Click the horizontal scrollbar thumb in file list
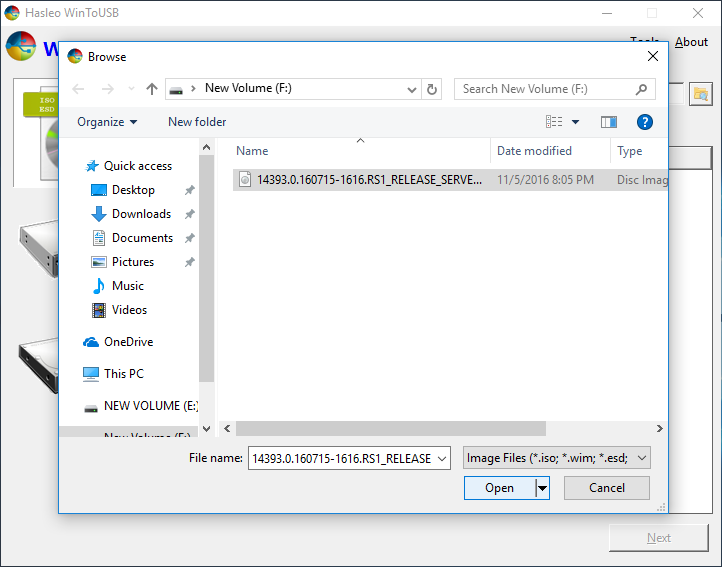 coord(391,428)
